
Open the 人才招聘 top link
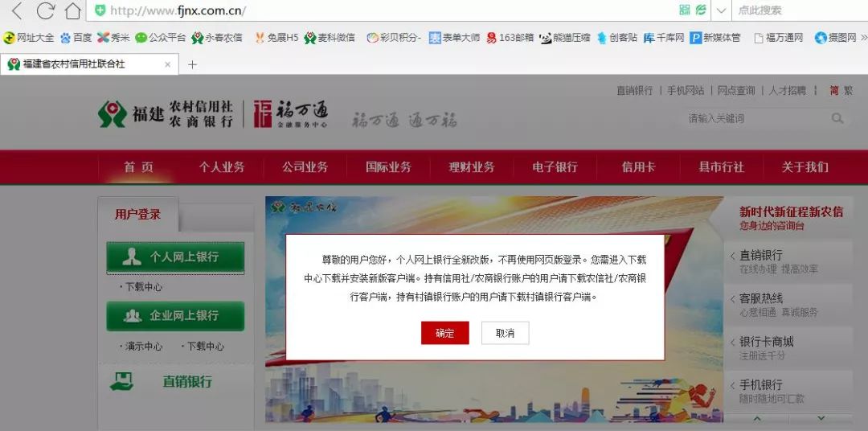click(787, 90)
